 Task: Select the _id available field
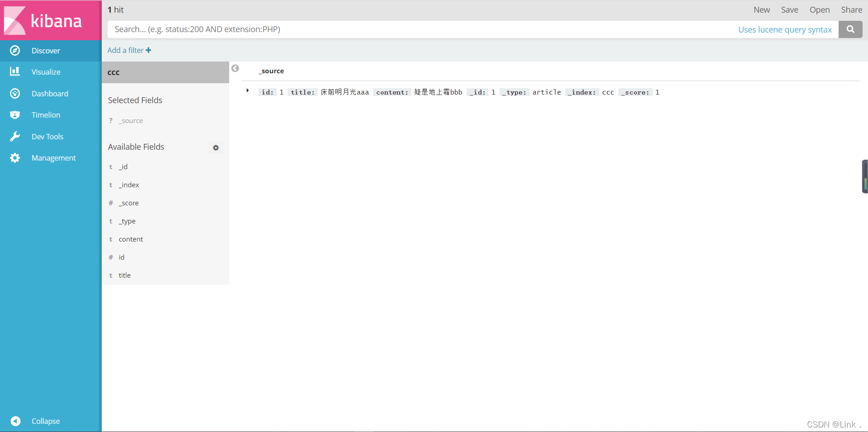pyautogui.click(x=123, y=167)
